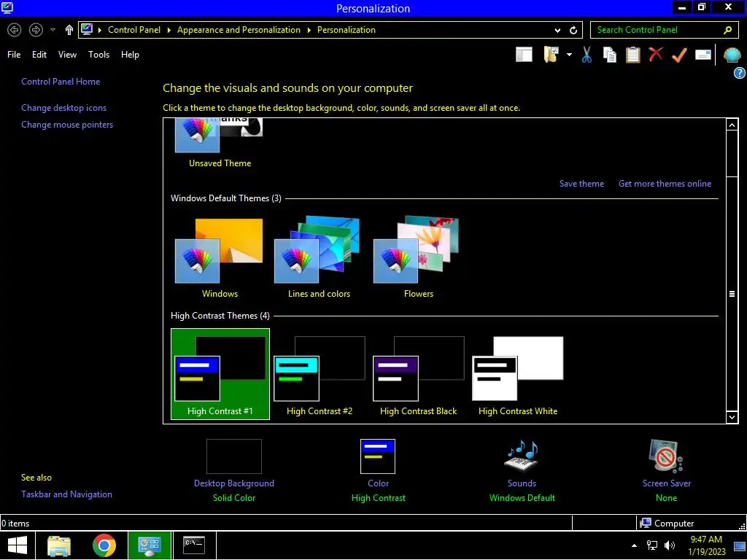Select the Lines and colors theme
The image size is (747, 560).
coord(319,257)
